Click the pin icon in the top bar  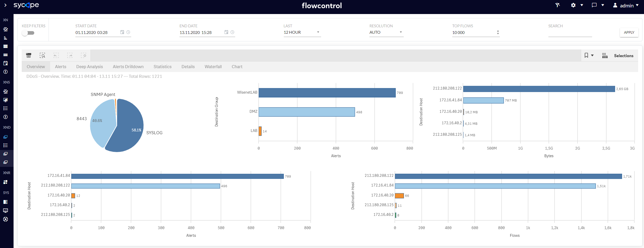(x=558, y=5)
